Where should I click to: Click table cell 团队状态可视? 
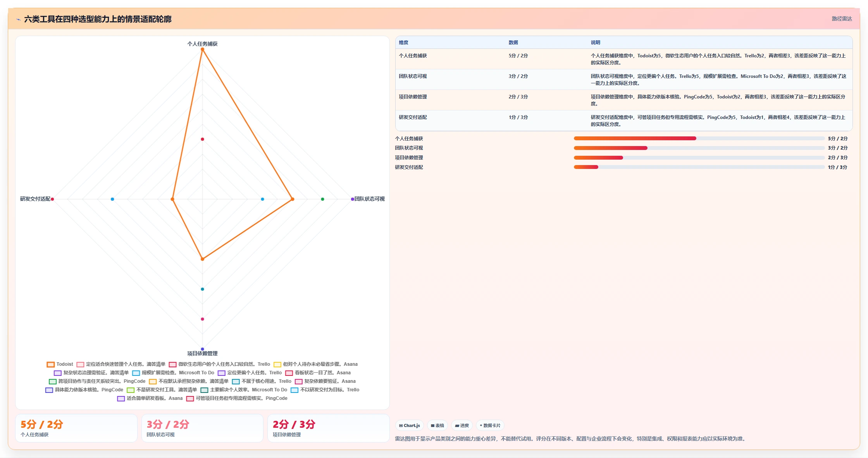[413, 76]
